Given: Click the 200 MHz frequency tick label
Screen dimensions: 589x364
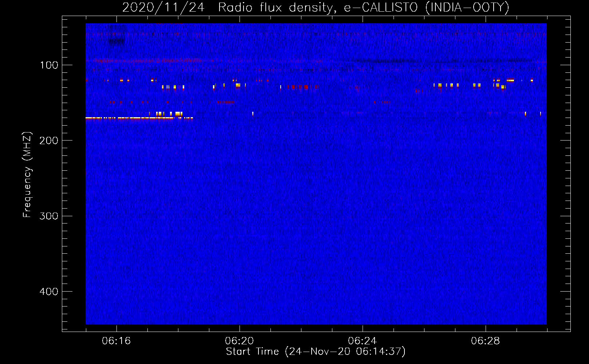Looking at the screenshot, I should coord(49,141).
